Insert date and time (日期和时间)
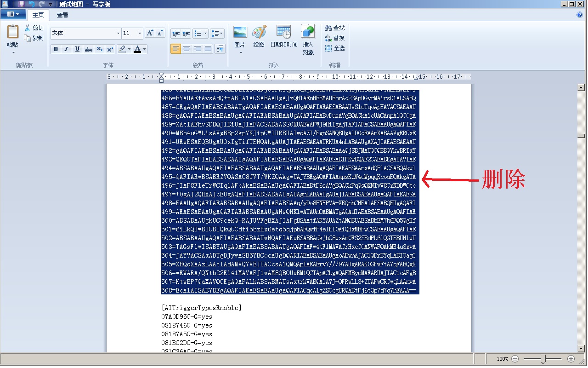The height and width of the screenshot is (368, 588). (283, 33)
